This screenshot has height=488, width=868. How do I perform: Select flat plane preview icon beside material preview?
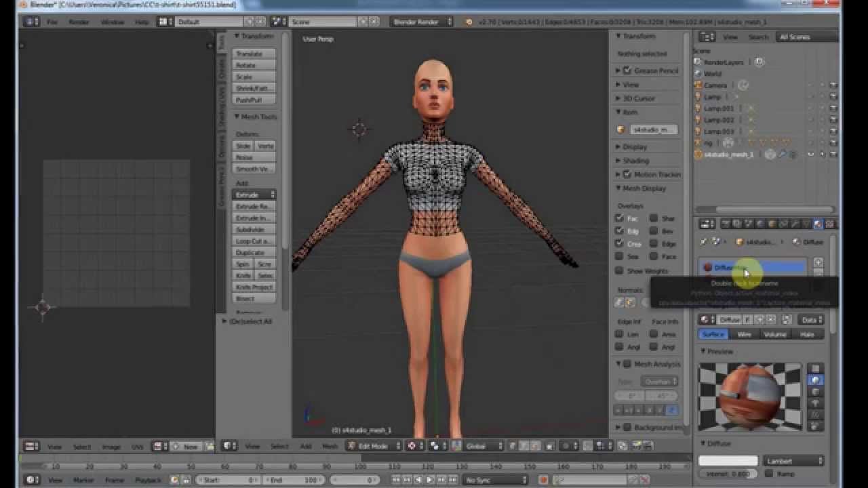pos(816,369)
